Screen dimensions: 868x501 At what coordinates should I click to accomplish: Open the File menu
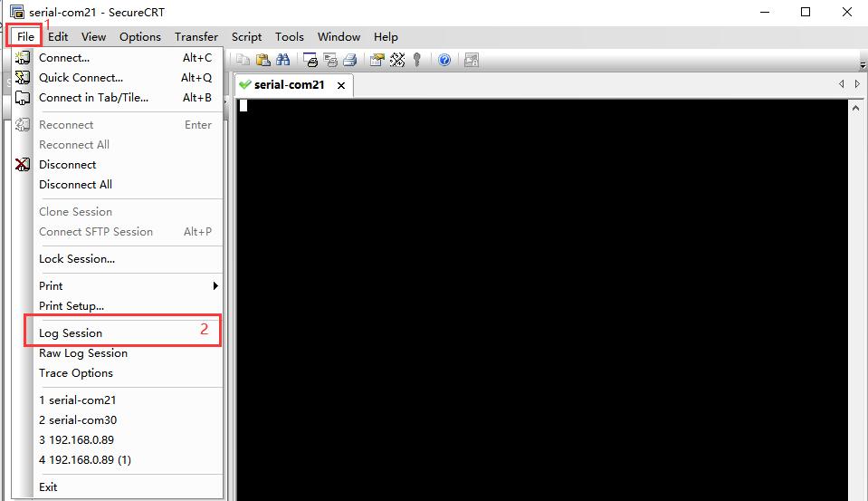[x=25, y=36]
